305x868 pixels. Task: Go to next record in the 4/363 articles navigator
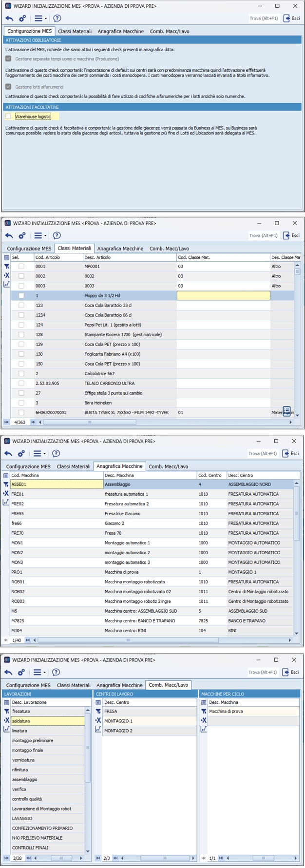(33, 422)
